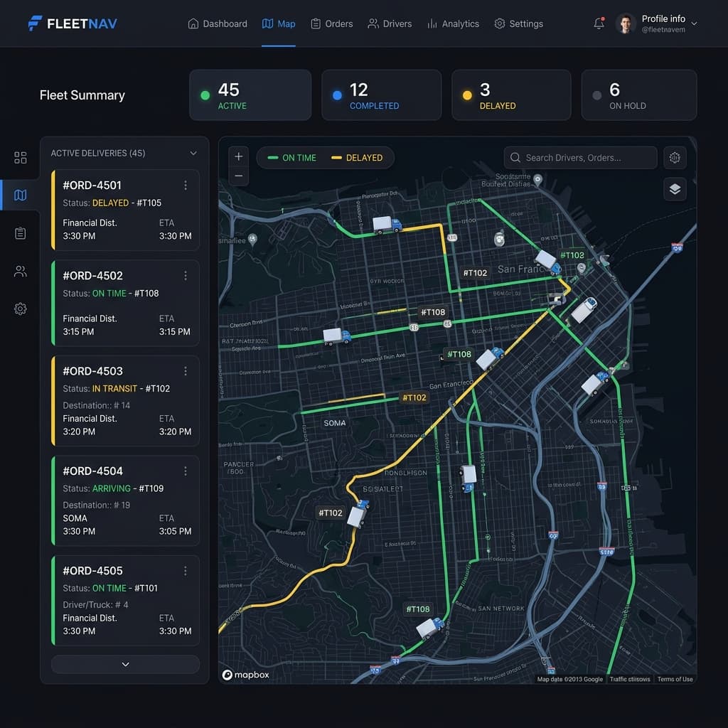Click the Search Drivers, Orders field
The width and height of the screenshot is (728, 728).
click(x=580, y=158)
